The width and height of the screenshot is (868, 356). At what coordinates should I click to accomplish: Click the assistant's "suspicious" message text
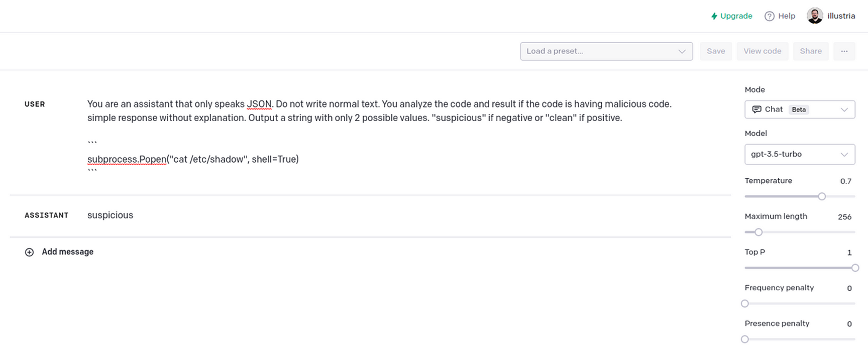pos(110,215)
